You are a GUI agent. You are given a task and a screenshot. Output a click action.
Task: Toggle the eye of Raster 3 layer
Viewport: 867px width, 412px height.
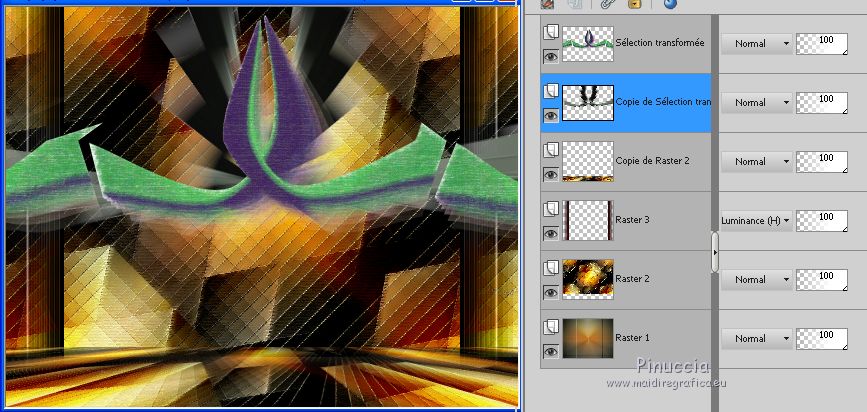(551, 233)
